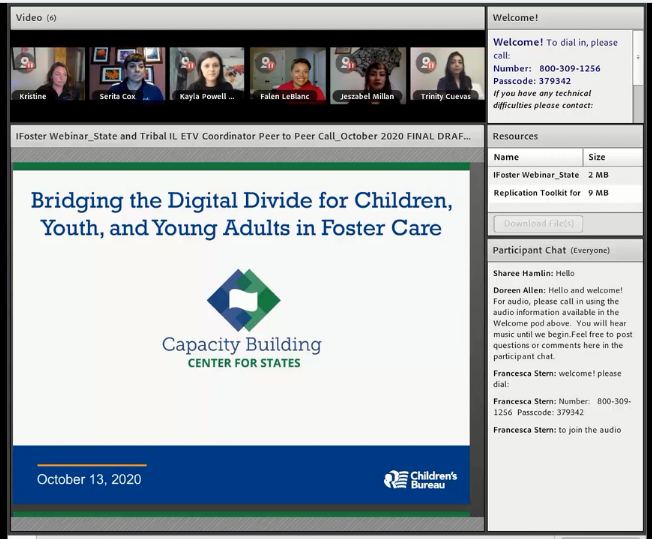This screenshot has width=652, height=539.
Task: Click Francesca Stern's 'to join the audio' message
Action: pyautogui.click(x=557, y=430)
